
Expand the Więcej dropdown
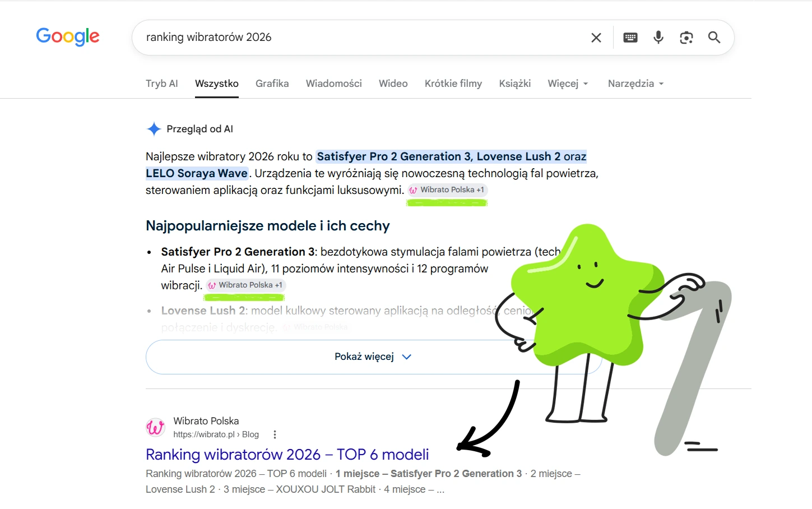pos(568,84)
